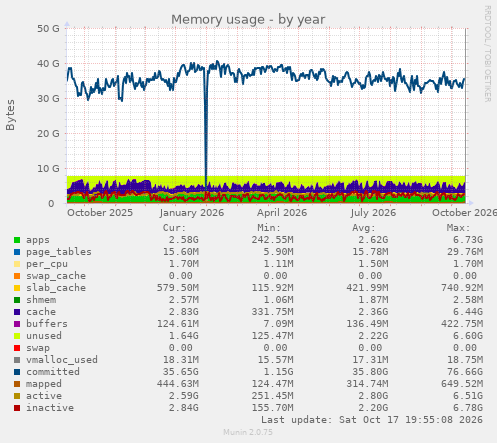Click the committed navy legend swatch
The height and width of the screenshot is (443, 497).
coord(17,372)
